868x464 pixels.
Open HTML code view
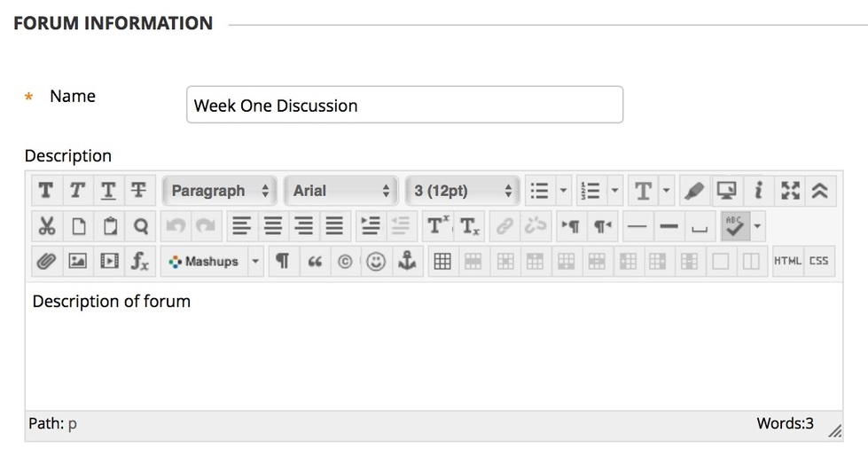(x=787, y=262)
